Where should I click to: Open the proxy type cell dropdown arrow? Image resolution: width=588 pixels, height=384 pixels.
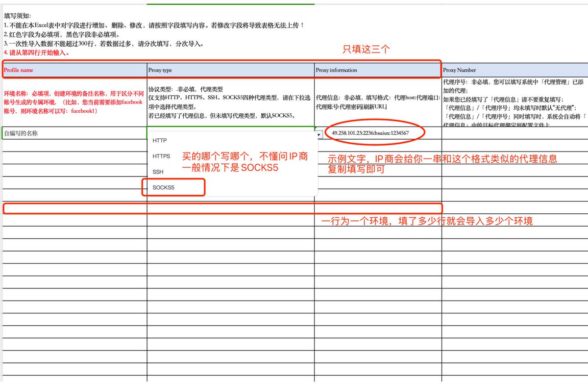pyautogui.click(x=319, y=134)
